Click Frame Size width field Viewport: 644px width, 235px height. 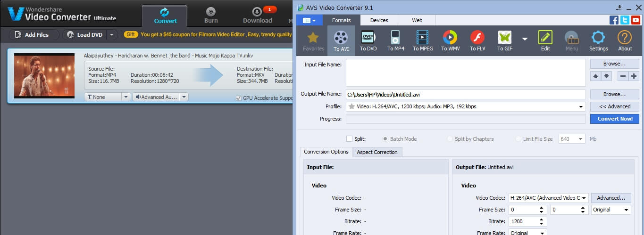click(527, 210)
